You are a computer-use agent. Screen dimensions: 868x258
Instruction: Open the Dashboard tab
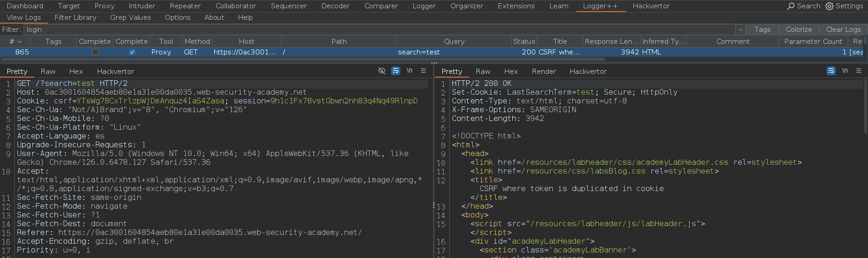[25, 6]
